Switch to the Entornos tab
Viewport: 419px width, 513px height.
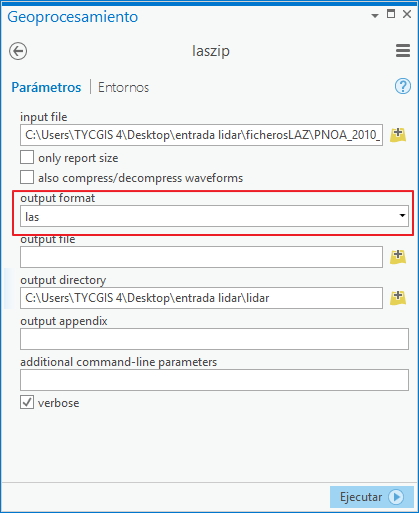123,87
